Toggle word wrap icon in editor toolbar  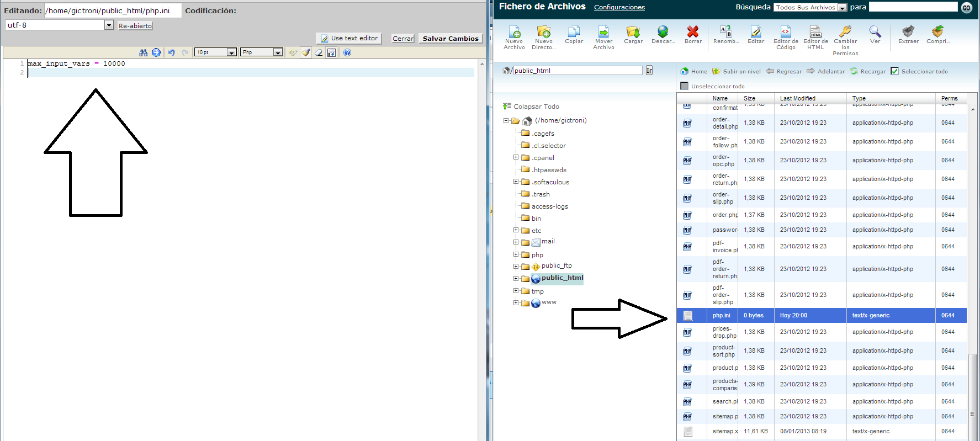coord(331,52)
